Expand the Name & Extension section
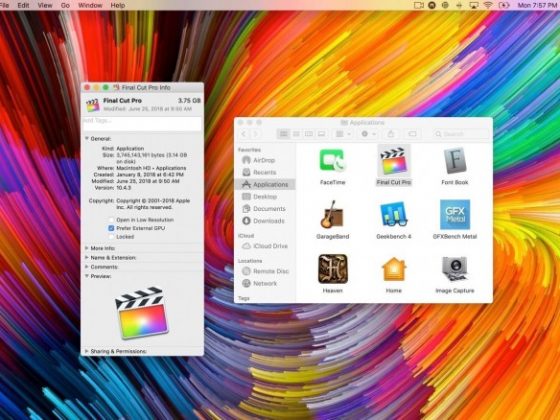Screen dimensions: 560x420 (x=87, y=257)
